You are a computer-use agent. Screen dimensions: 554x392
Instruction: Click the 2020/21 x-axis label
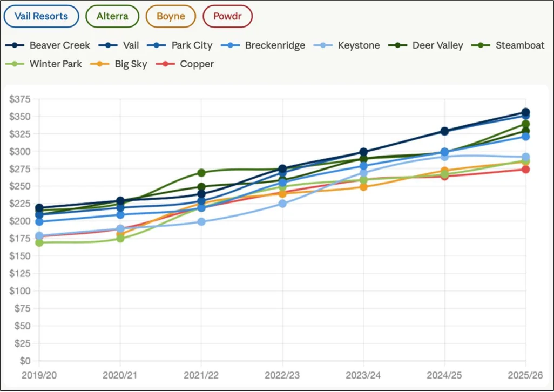pos(120,375)
